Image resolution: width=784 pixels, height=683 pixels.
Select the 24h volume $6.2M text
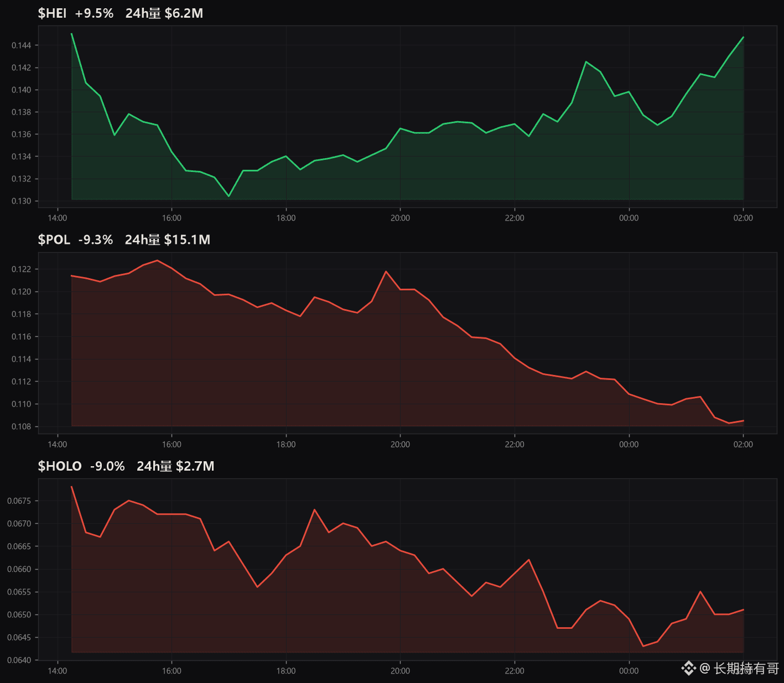[x=164, y=13]
